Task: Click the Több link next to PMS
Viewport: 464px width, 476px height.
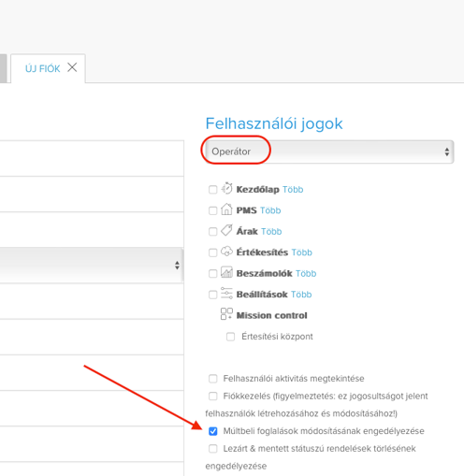Action: click(270, 210)
